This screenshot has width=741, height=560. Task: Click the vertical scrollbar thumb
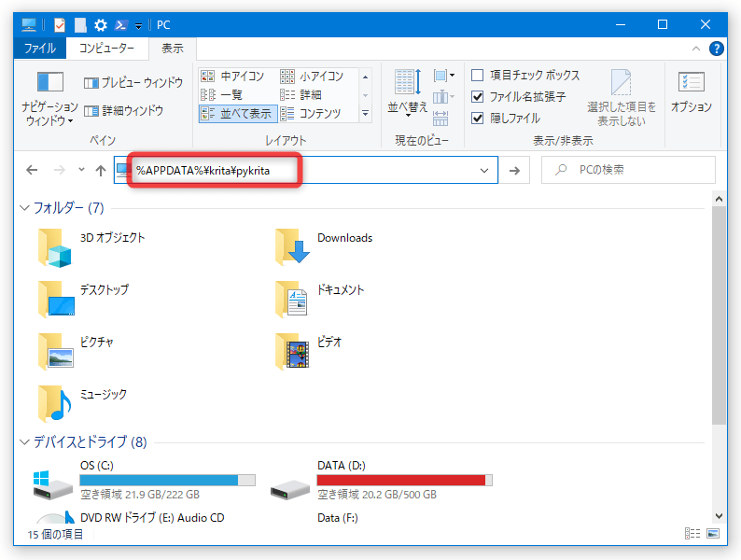coord(719,315)
